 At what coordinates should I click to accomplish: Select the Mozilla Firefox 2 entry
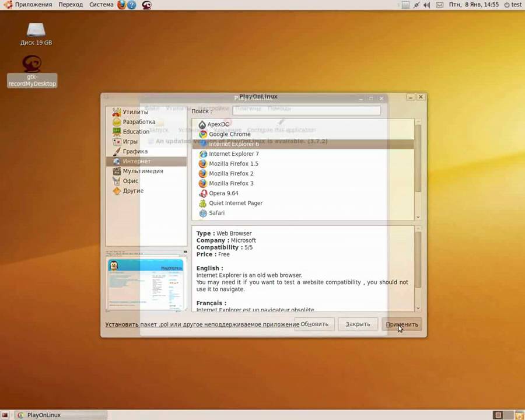click(303, 173)
